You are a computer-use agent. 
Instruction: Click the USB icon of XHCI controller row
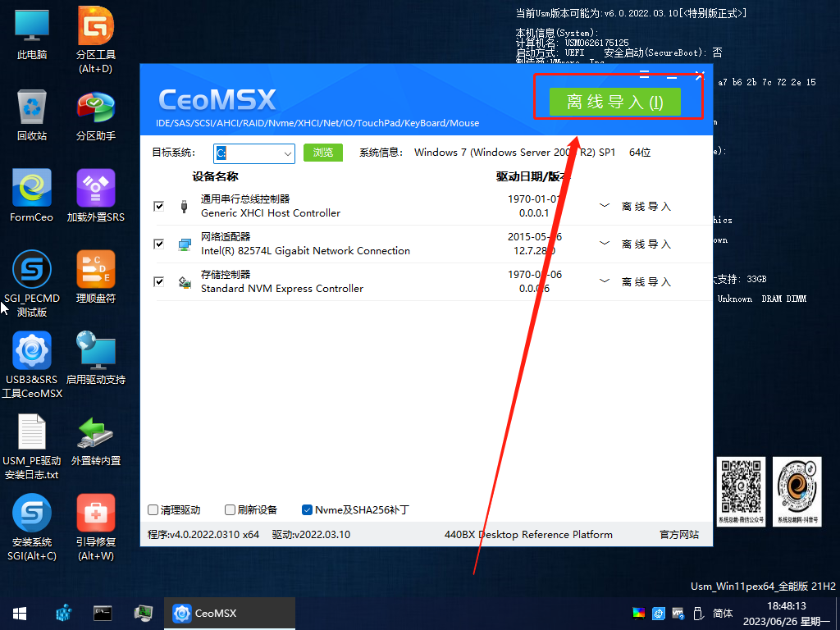point(185,206)
